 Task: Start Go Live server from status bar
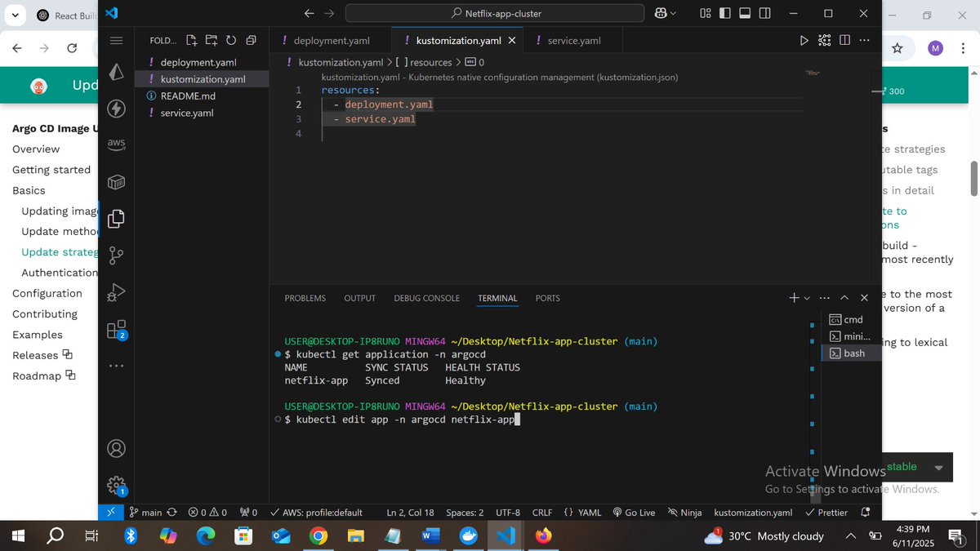(x=634, y=513)
